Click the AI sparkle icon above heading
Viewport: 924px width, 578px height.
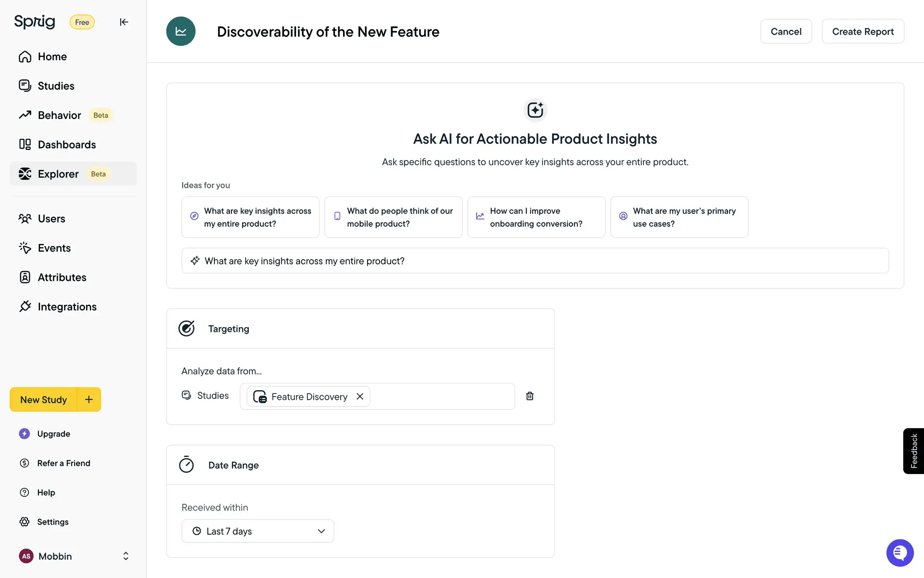tap(535, 110)
